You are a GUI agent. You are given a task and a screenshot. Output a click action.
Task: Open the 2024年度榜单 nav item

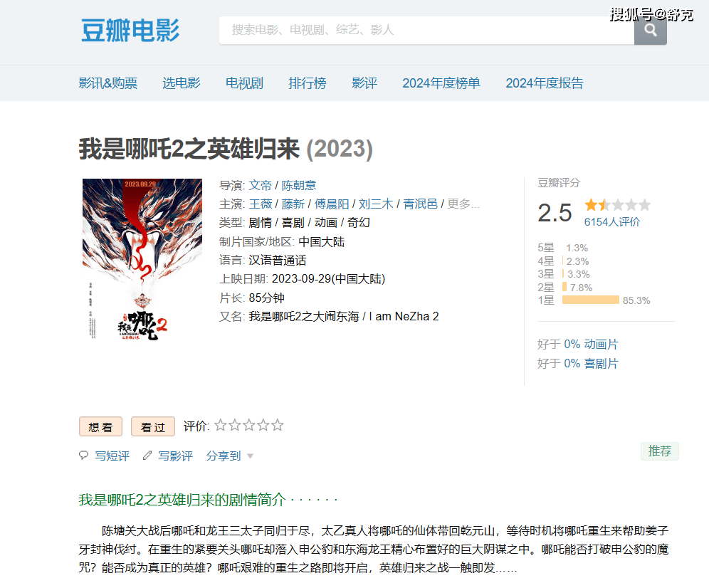[441, 83]
